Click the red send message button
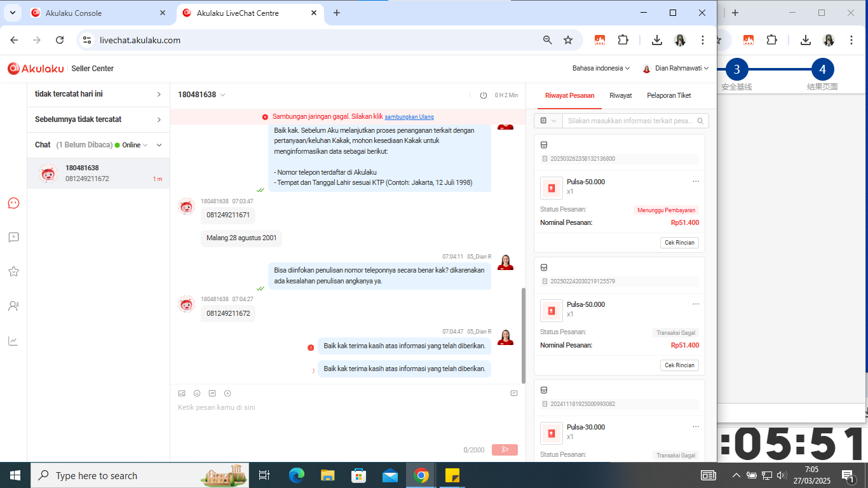The height and width of the screenshot is (488, 868). 505,449
